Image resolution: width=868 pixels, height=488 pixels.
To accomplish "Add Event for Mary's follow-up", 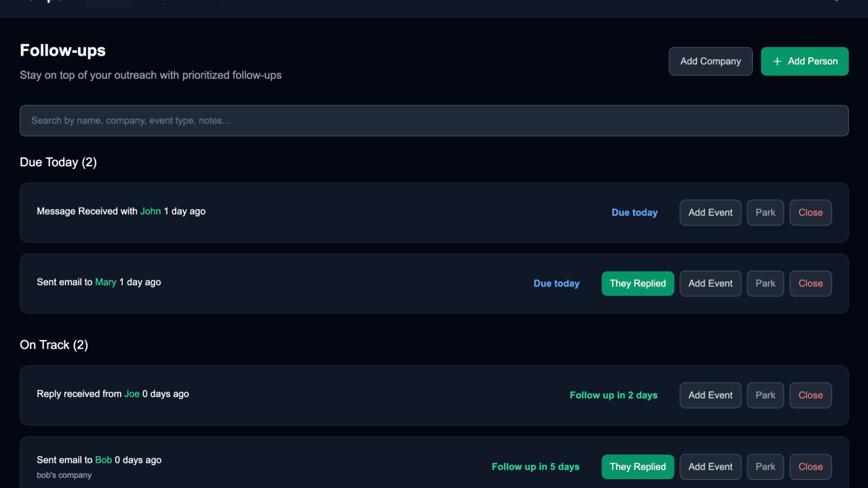I will click(x=710, y=283).
